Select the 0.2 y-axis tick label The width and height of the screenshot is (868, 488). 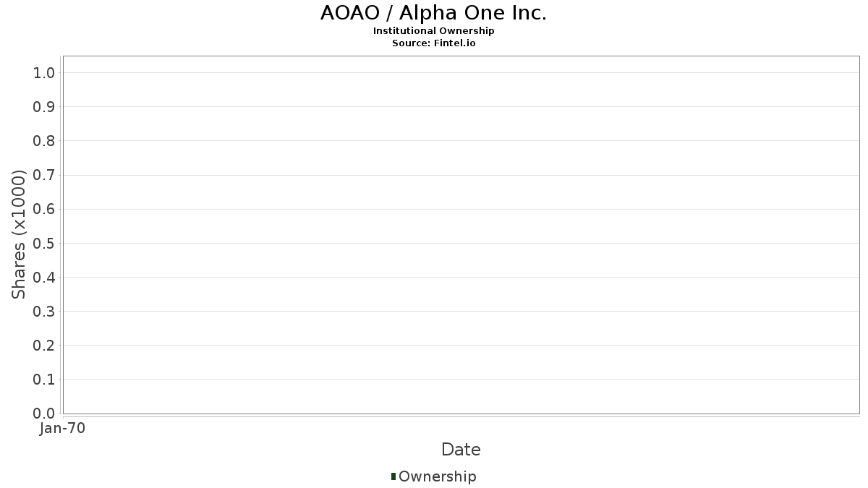44,346
